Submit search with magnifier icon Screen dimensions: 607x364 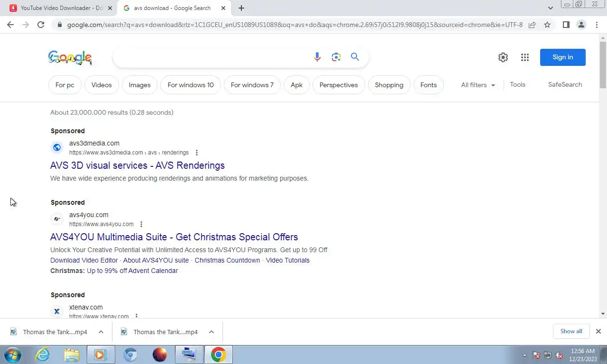pos(355,57)
